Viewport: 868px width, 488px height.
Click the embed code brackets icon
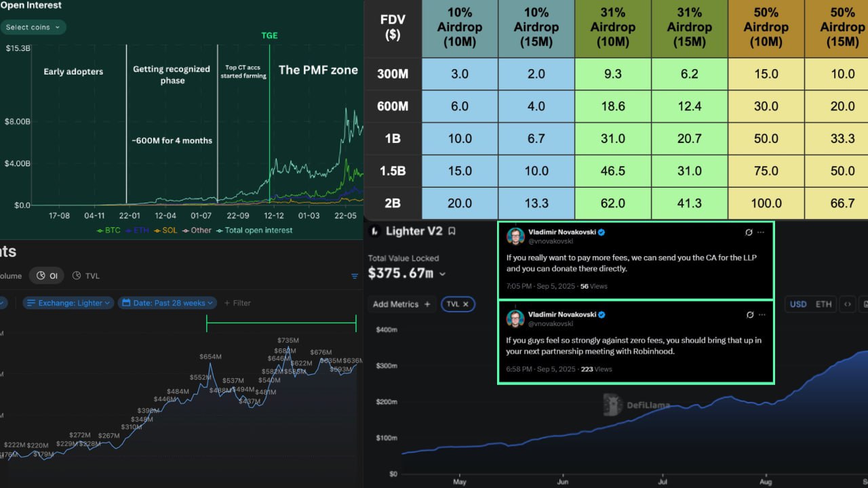[848, 304]
